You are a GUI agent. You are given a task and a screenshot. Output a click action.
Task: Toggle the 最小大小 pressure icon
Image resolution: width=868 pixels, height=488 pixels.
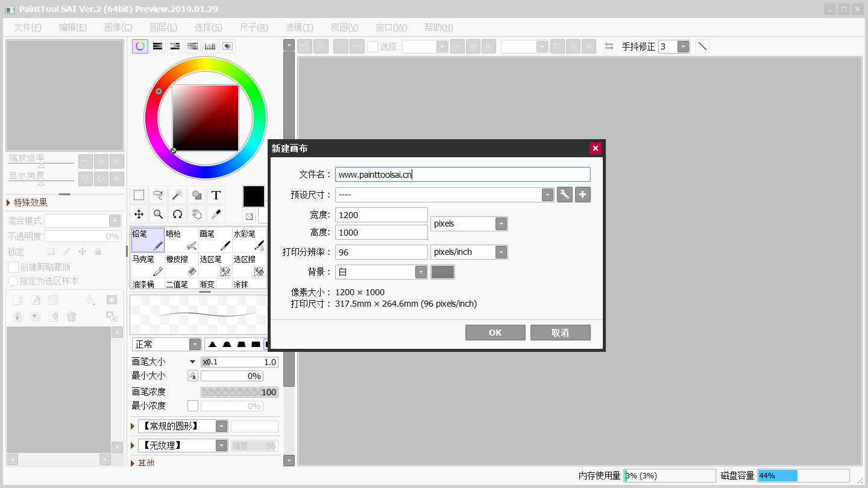tap(193, 376)
